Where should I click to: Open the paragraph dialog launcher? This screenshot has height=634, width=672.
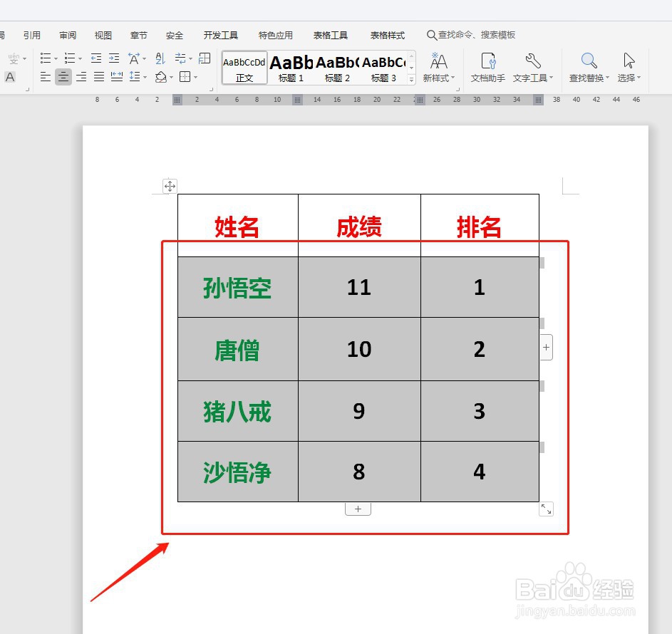(211, 90)
